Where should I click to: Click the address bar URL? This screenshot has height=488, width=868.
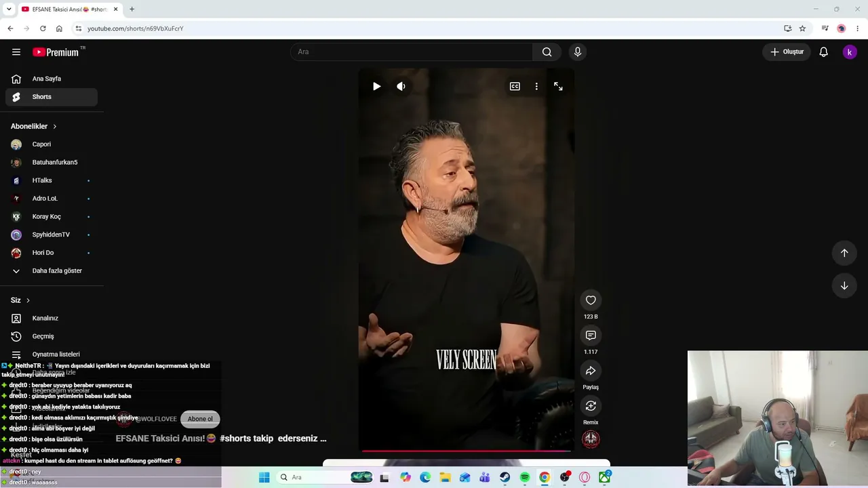click(x=136, y=28)
